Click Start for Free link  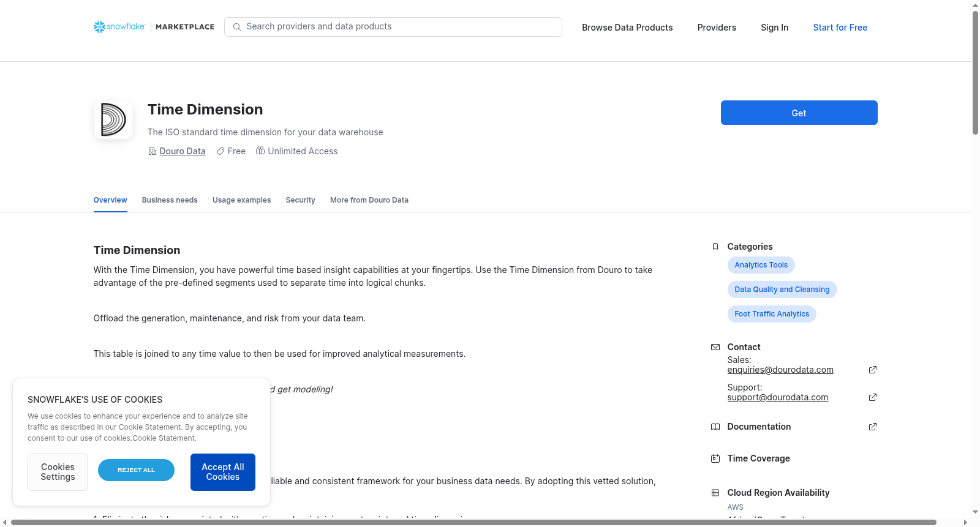840,28
